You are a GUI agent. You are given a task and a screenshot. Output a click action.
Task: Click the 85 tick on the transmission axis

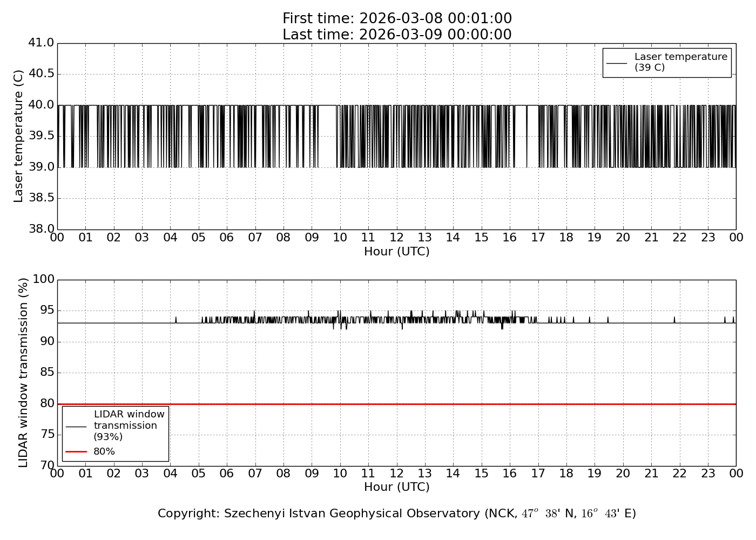[x=47, y=373]
